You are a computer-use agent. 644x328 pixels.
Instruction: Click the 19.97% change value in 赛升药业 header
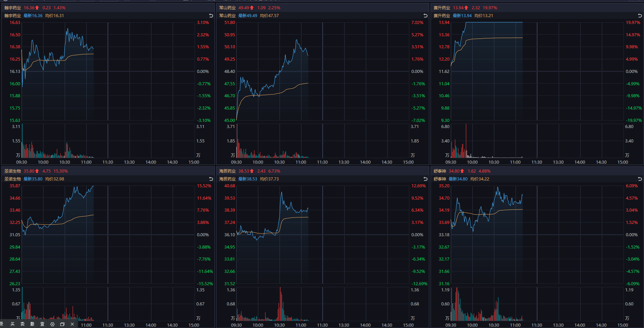(490, 8)
